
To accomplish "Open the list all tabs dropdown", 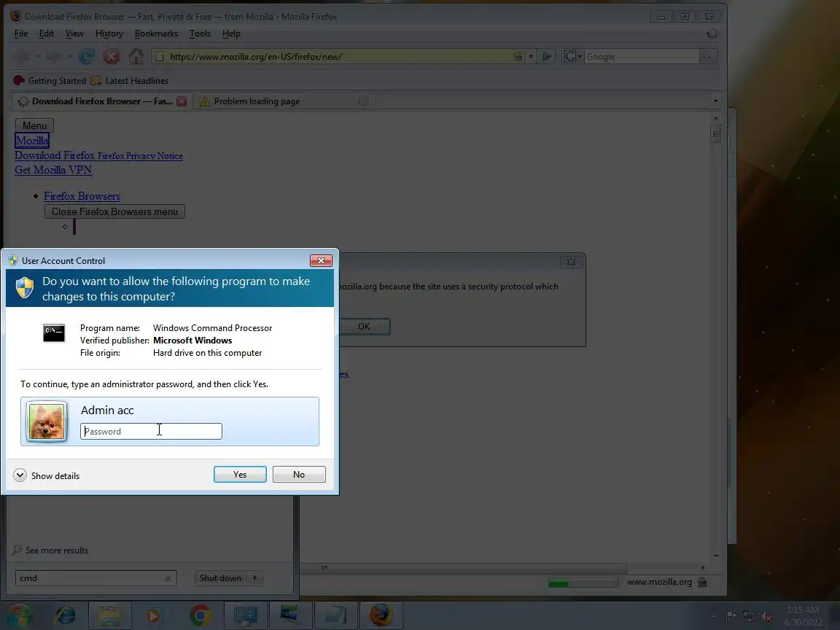I will (715, 101).
